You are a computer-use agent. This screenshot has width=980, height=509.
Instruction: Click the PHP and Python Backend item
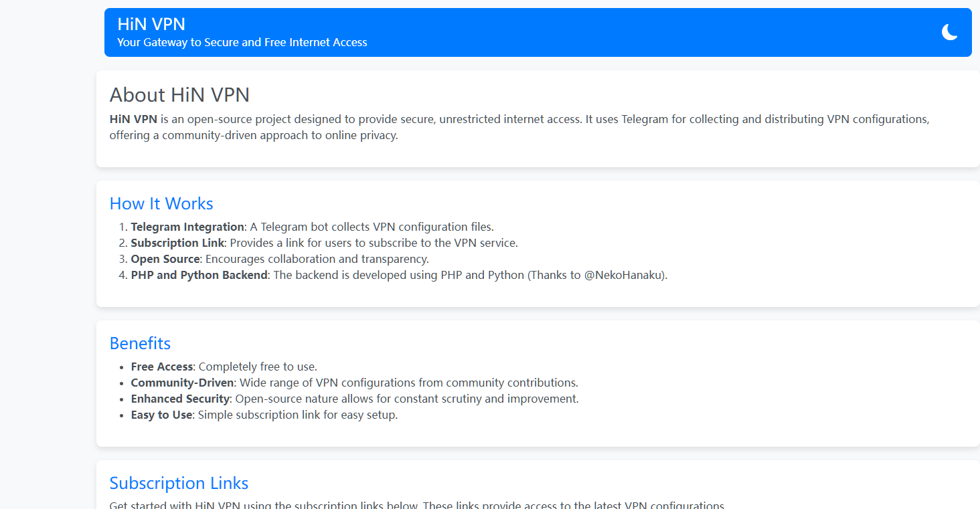pos(199,276)
